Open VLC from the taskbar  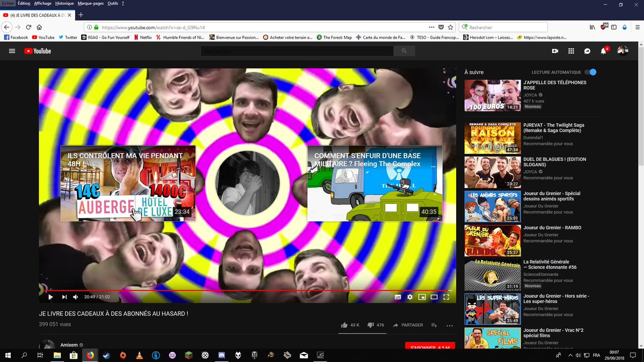(140, 355)
